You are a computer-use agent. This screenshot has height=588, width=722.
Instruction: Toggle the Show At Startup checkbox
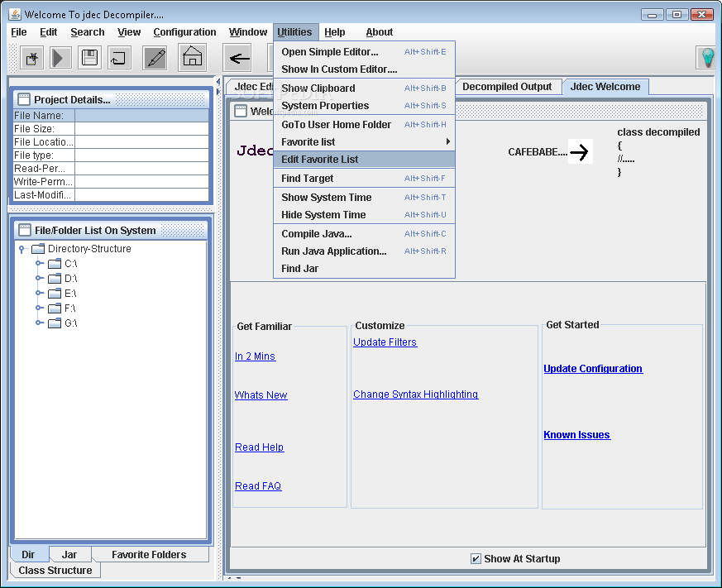(x=476, y=559)
